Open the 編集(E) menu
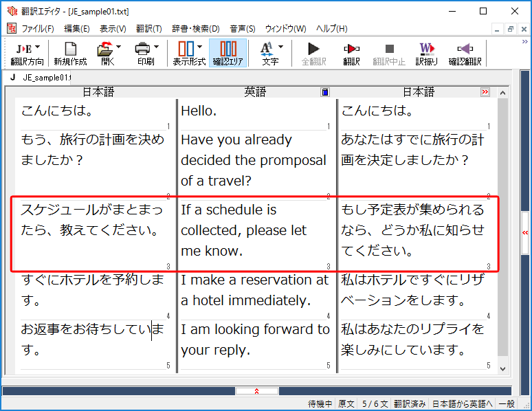The image size is (532, 411). (x=77, y=29)
